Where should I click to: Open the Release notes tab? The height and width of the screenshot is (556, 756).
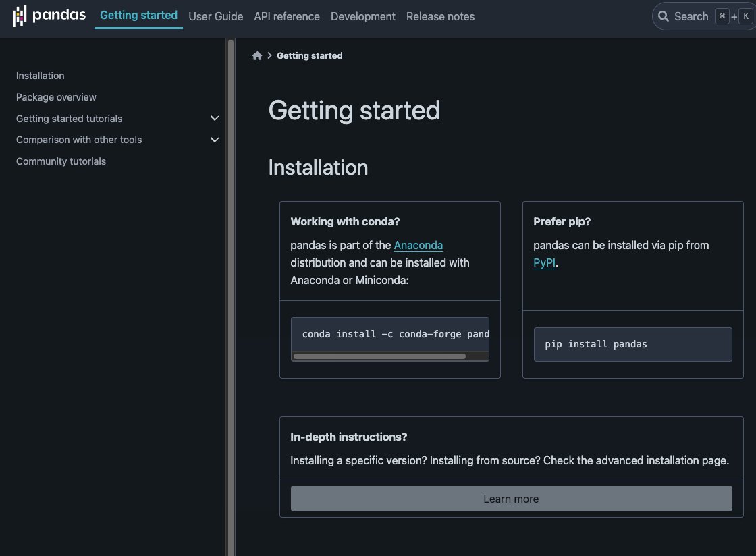440,16
